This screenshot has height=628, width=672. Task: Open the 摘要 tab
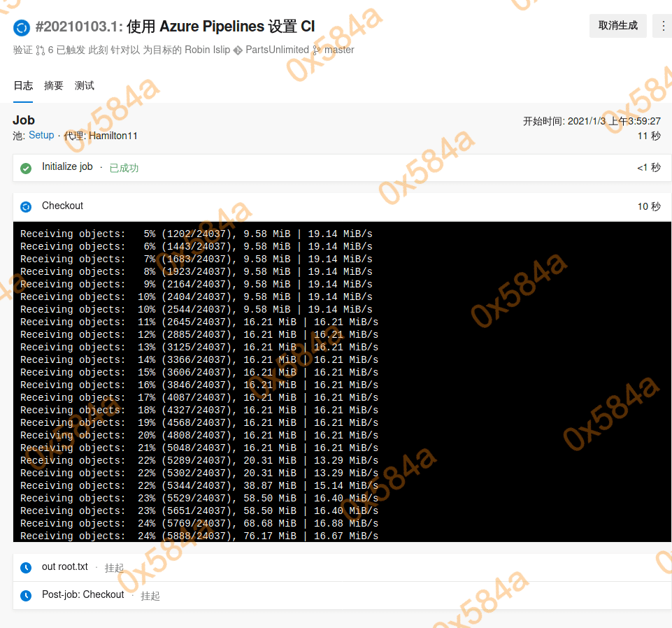pyautogui.click(x=54, y=85)
